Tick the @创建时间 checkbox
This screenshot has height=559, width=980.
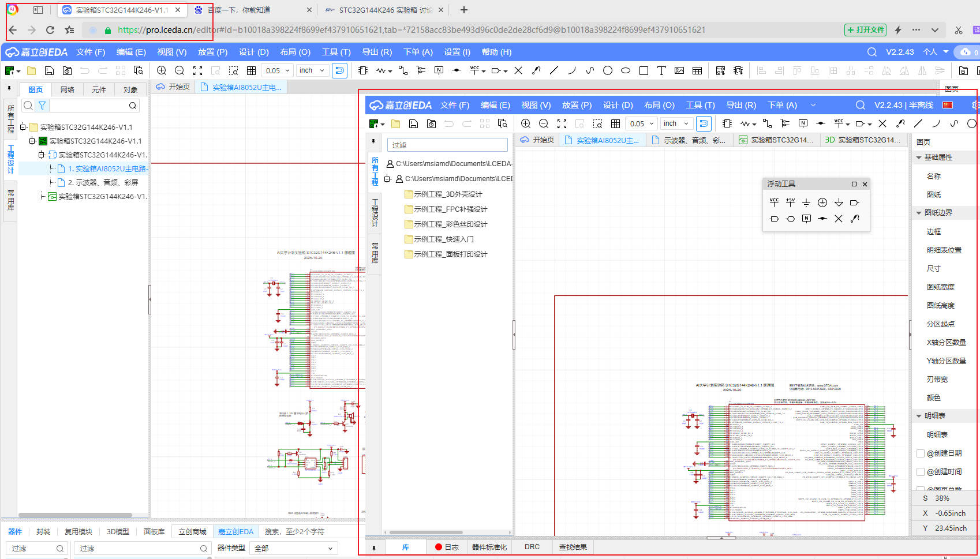(x=921, y=472)
